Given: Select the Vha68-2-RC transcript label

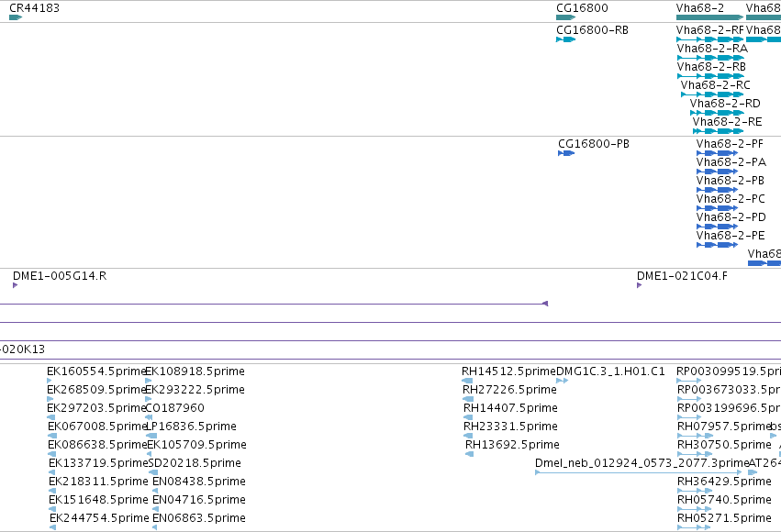Looking at the screenshot, I should (x=715, y=85).
